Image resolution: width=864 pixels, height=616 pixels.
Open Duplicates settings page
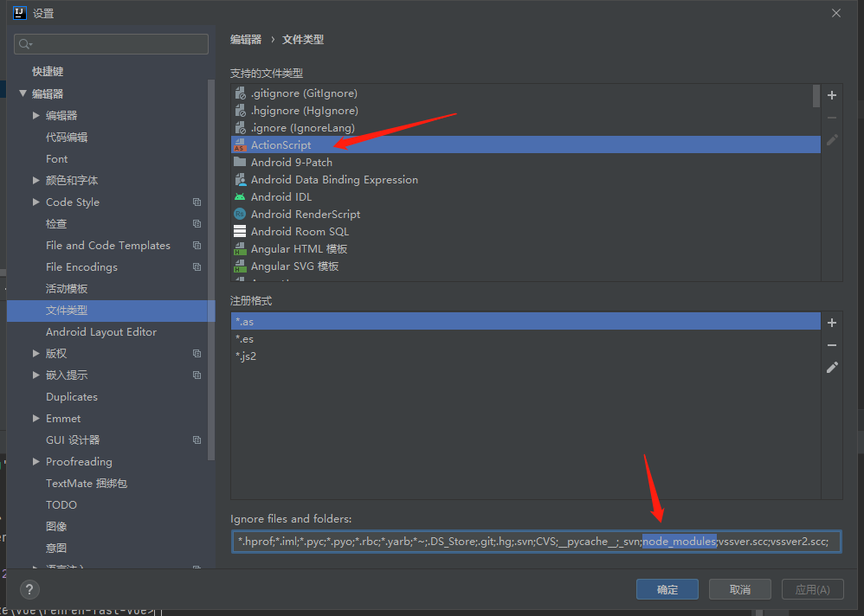(72, 397)
